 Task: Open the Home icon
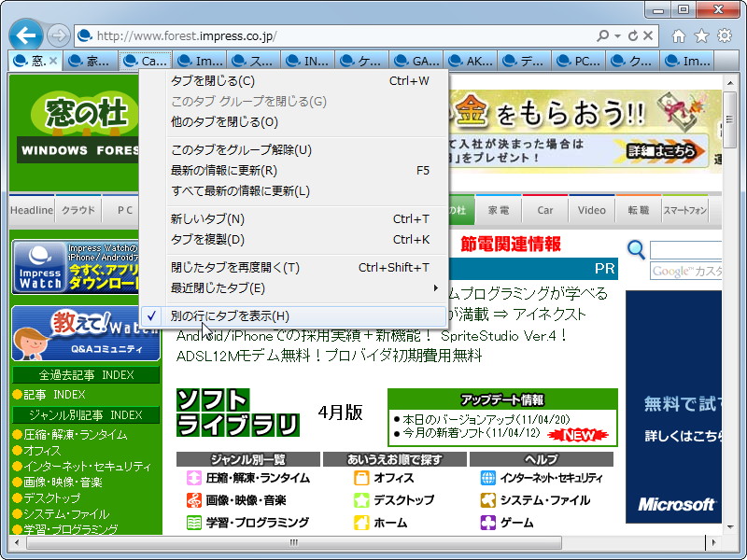pos(679,35)
